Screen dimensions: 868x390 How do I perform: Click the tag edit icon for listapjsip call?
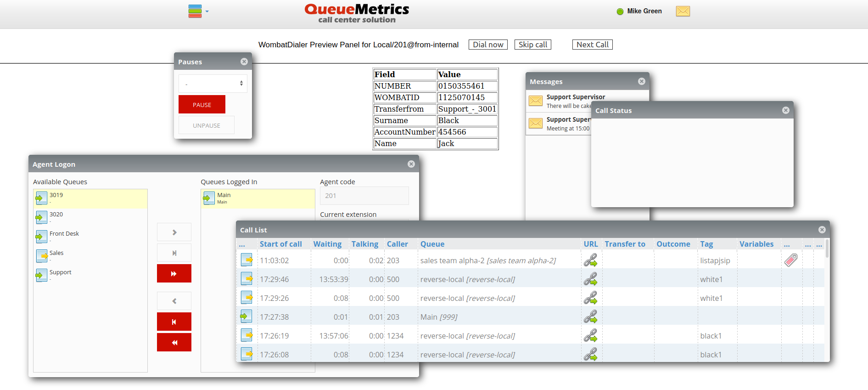791,260
